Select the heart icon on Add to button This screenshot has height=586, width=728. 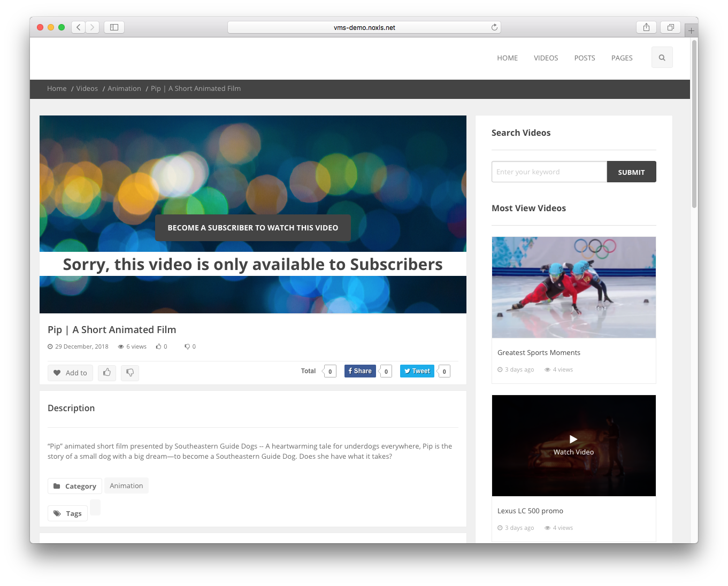tap(57, 373)
